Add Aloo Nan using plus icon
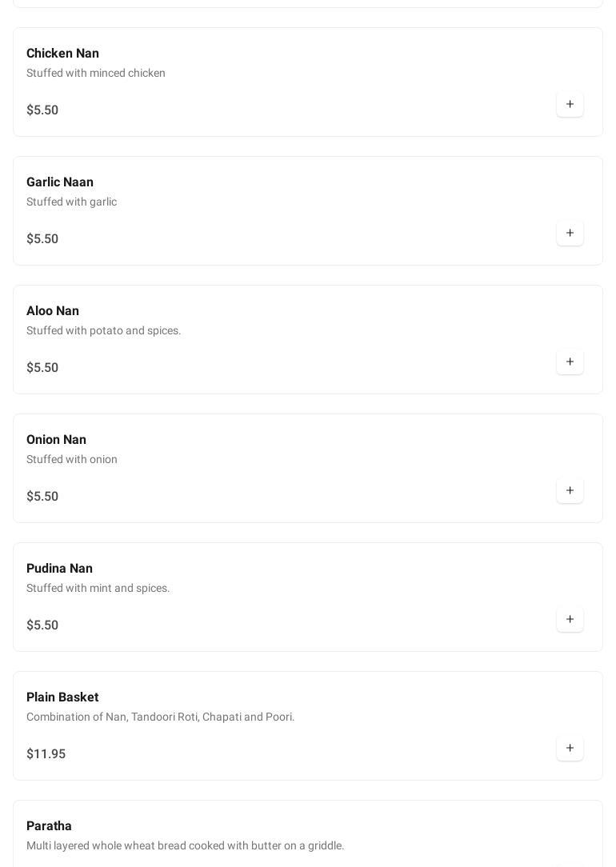 coord(570,362)
